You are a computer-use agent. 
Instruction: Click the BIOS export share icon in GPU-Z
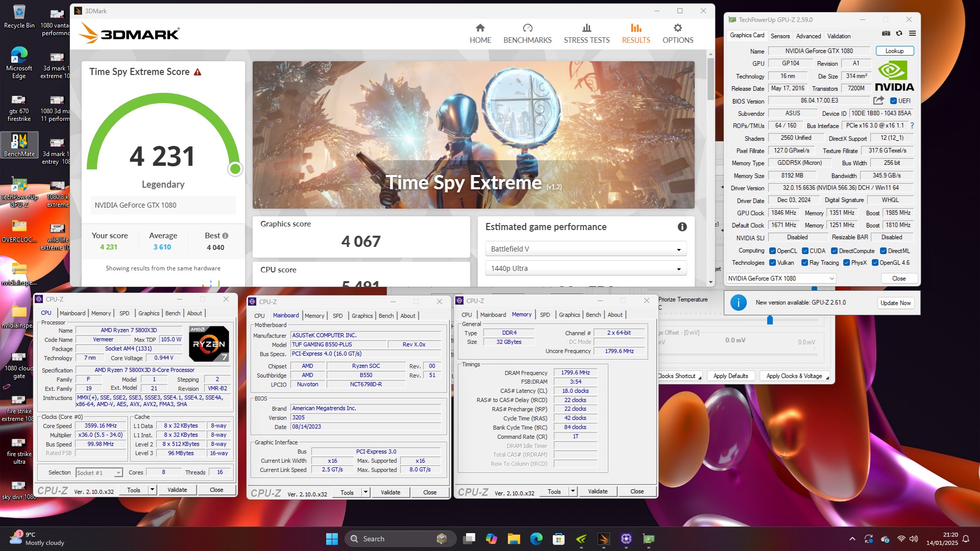(x=878, y=101)
